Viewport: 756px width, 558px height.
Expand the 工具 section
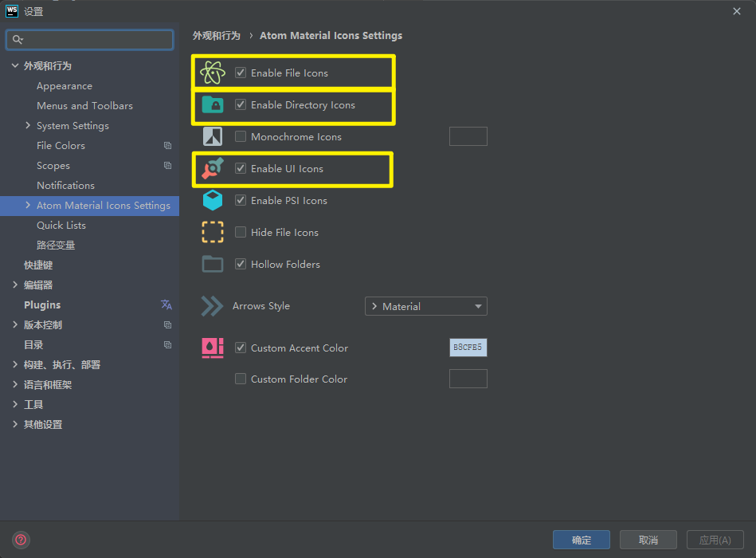15,405
